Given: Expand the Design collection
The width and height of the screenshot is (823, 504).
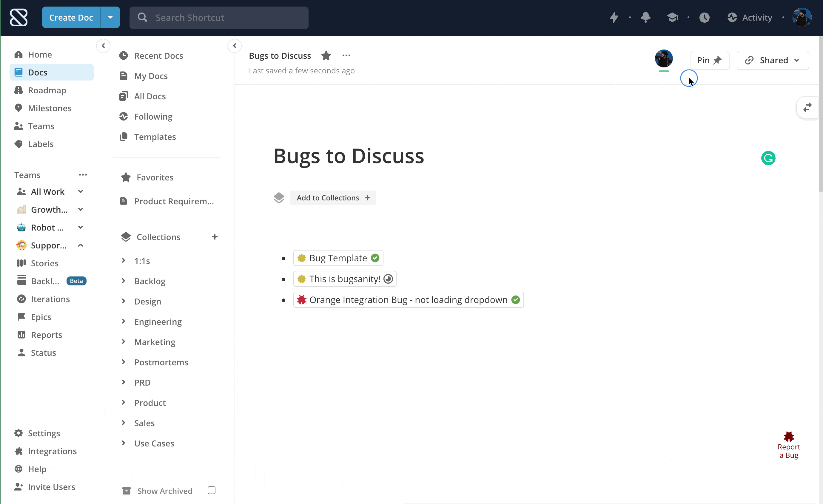Looking at the screenshot, I should point(123,302).
